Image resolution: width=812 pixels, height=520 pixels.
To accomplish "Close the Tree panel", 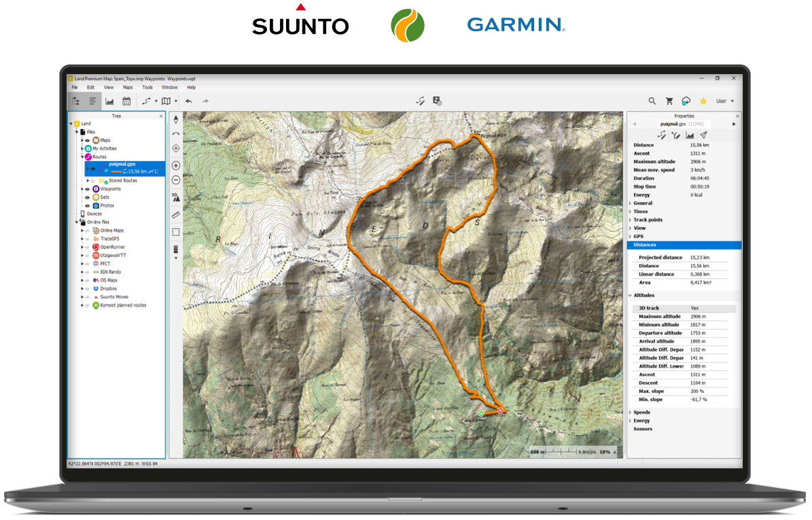I will [x=161, y=116].
